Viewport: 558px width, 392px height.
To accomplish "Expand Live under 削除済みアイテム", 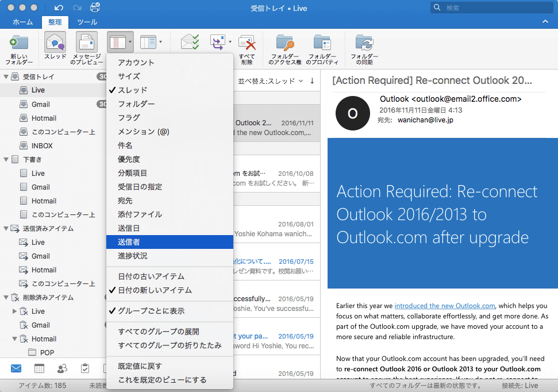I will (x=14, y=311).
